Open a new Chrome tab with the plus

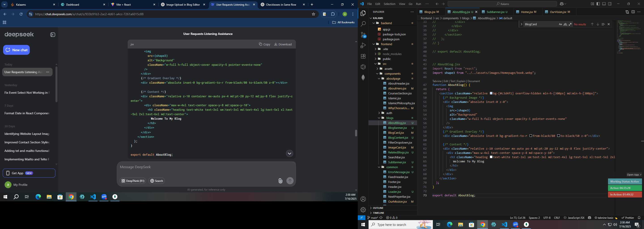pos(312,4)
